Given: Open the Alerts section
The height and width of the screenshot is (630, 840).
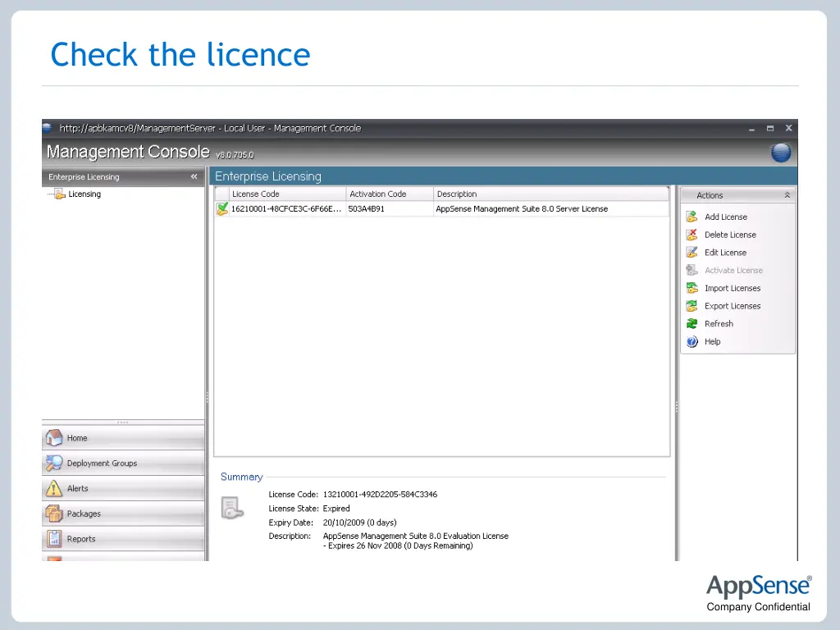Looking at the screenshot, I should (123, 488).
